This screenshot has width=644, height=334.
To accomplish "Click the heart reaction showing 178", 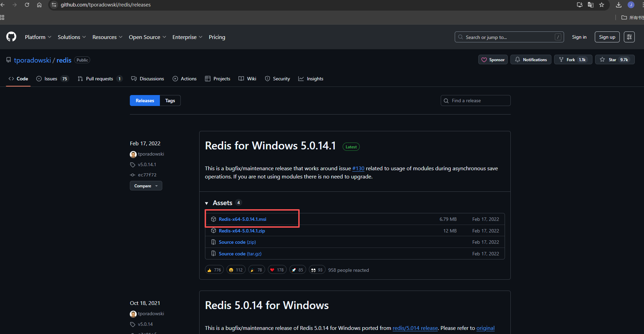I will click(x=277, y=270).
